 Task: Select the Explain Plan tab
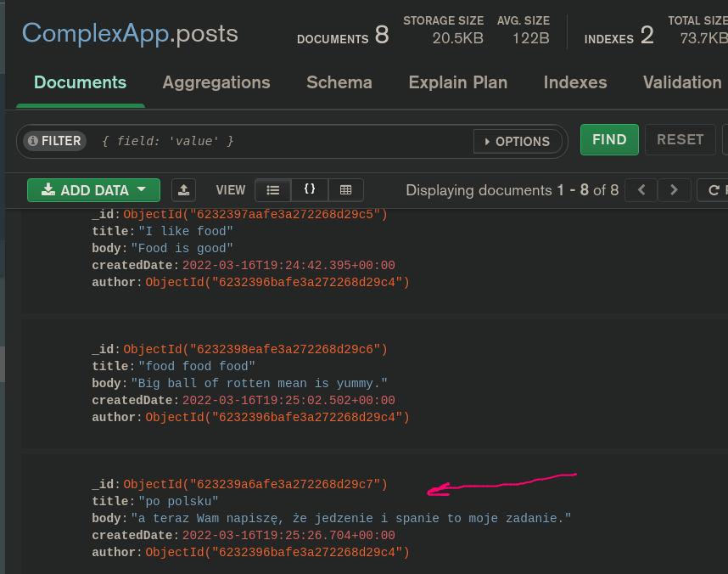click(x=458, y=82)
